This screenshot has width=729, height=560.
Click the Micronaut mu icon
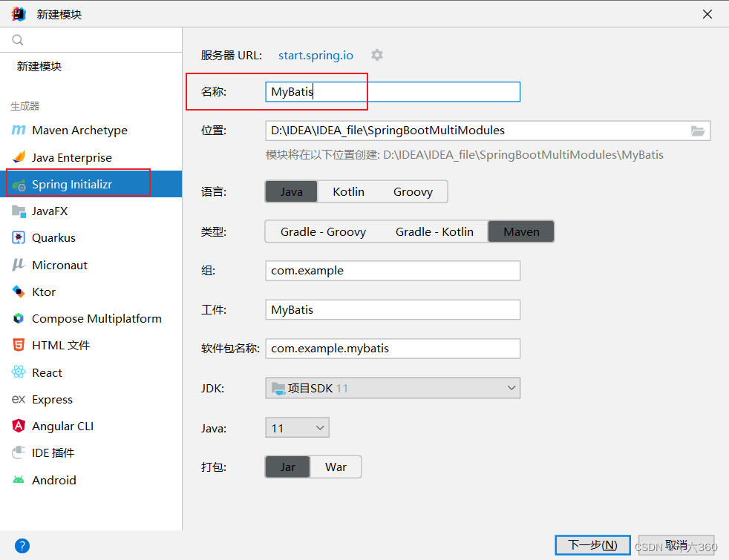point(18,265)
